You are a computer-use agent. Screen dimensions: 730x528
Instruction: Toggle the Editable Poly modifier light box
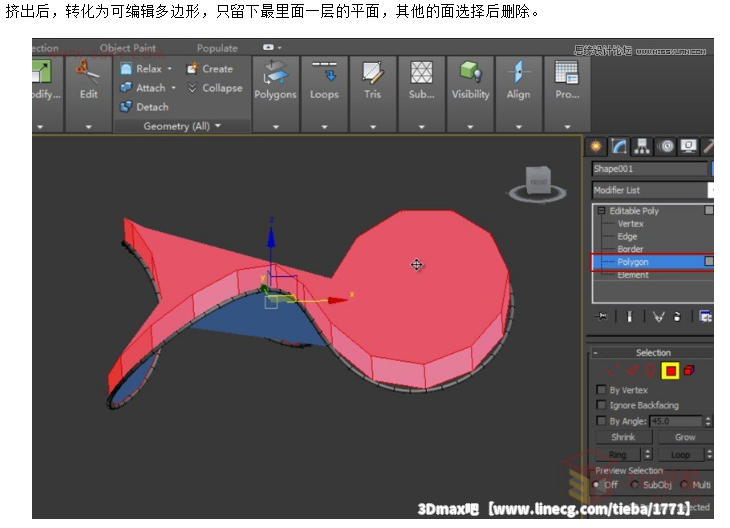(x=709, y=210)
